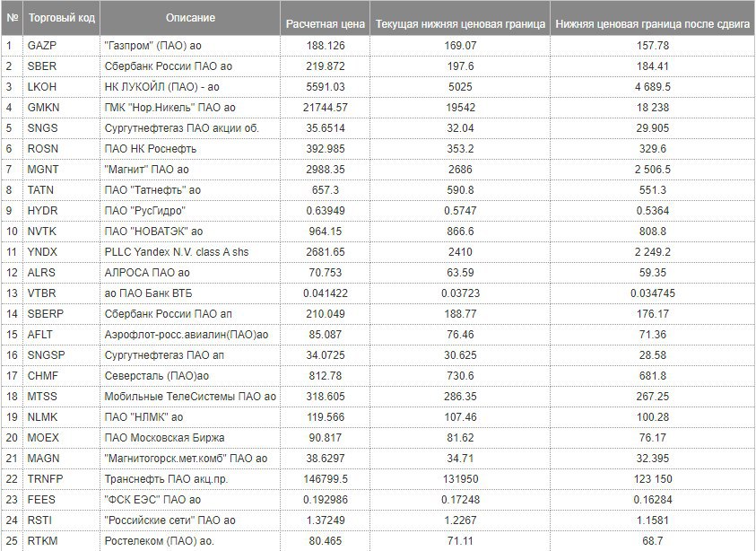Click settlement price 219.872
The height and width of the screenshot is (551, 756).
(326, 66)
